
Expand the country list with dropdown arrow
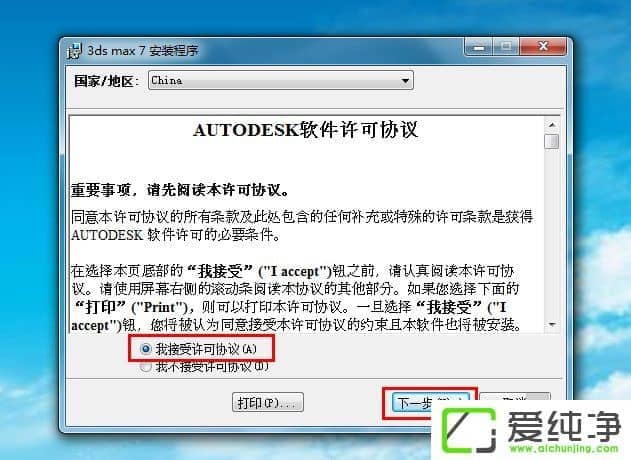point(405,81)
